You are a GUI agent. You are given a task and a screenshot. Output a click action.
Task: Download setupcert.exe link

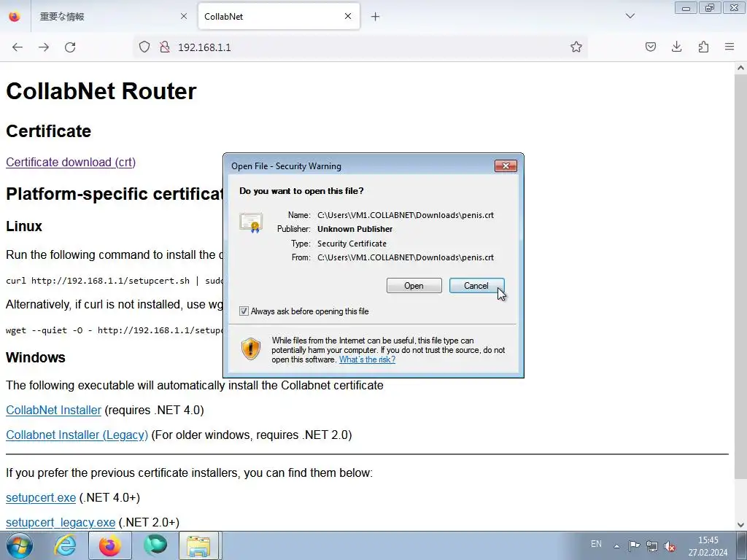coord(41,497)
